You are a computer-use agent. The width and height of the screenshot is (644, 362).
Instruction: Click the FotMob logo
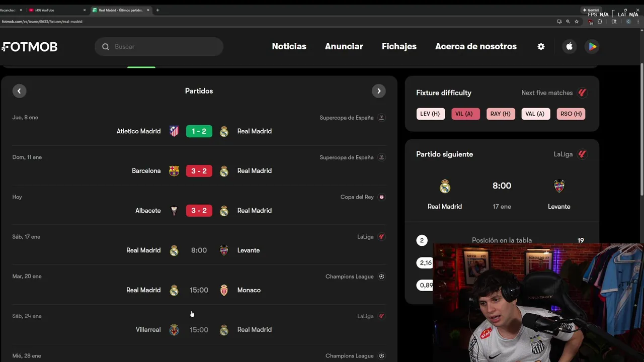point(29,47)
